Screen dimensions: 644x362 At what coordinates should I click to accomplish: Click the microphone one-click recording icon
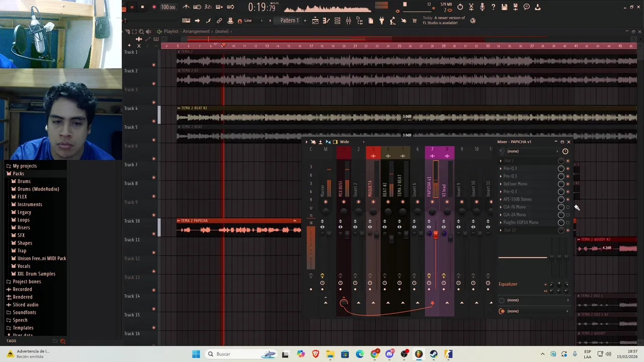(482, 7)
